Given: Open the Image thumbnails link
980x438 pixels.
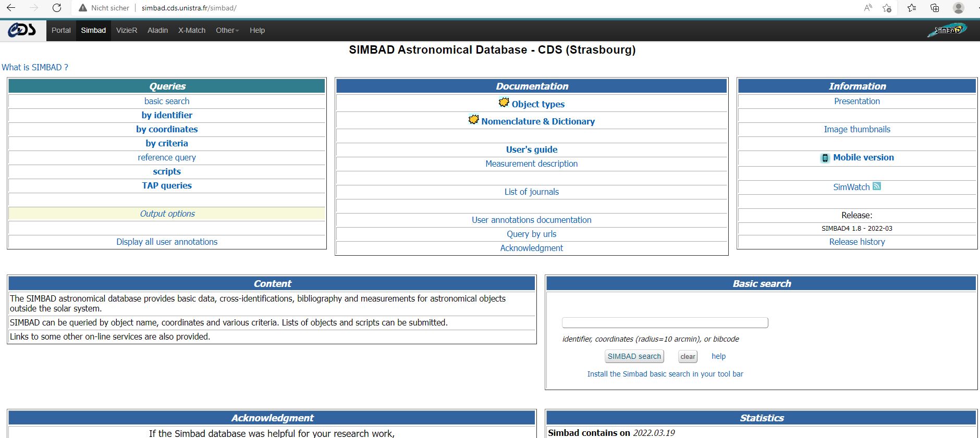Looking at the screenshot, I should 857,129.
